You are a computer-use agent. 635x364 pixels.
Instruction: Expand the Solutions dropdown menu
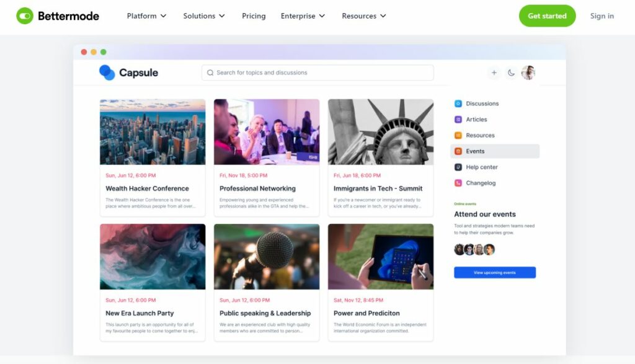[203, 16]
